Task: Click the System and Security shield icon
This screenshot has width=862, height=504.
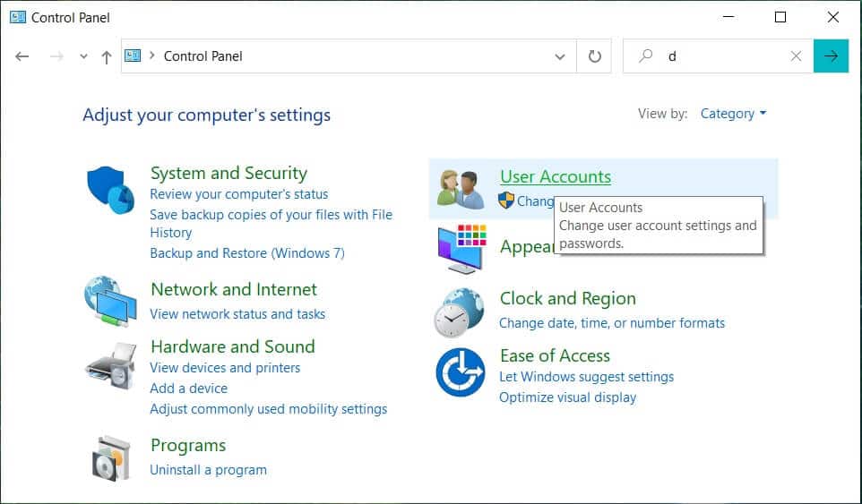Action: click(110, 190)
